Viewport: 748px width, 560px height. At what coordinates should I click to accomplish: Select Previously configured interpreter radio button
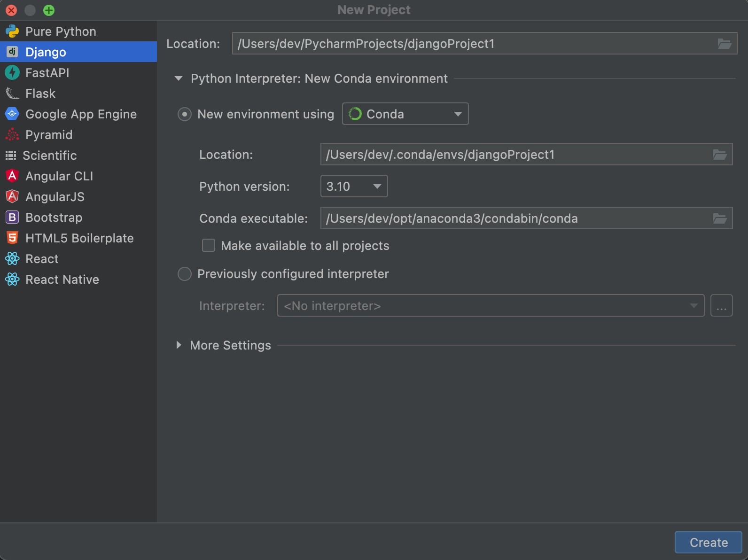[185, 274]
